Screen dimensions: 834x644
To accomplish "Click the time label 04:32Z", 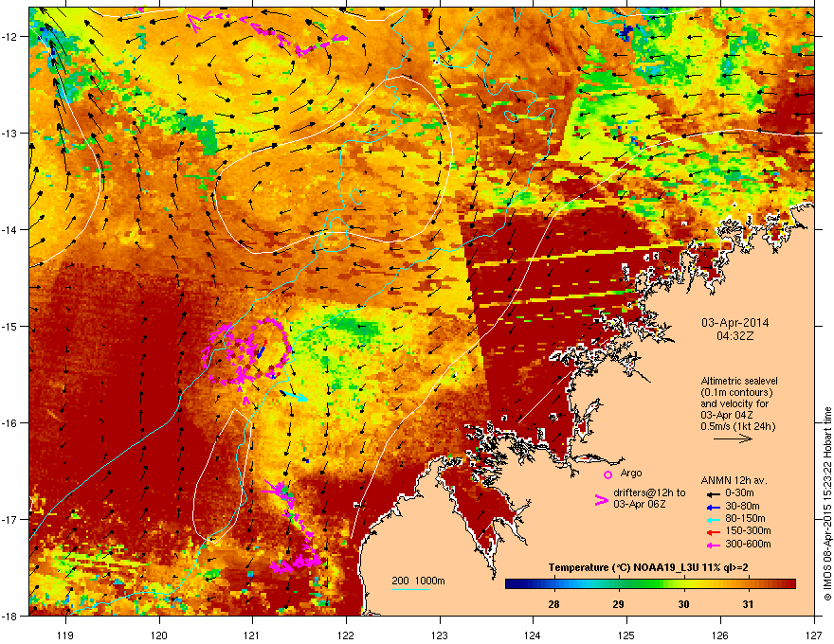I will (735, 336).
